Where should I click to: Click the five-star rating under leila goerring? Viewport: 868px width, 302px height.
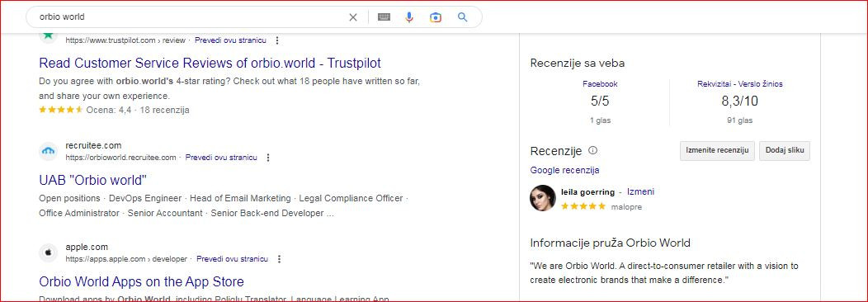click(x=583, y=206)
